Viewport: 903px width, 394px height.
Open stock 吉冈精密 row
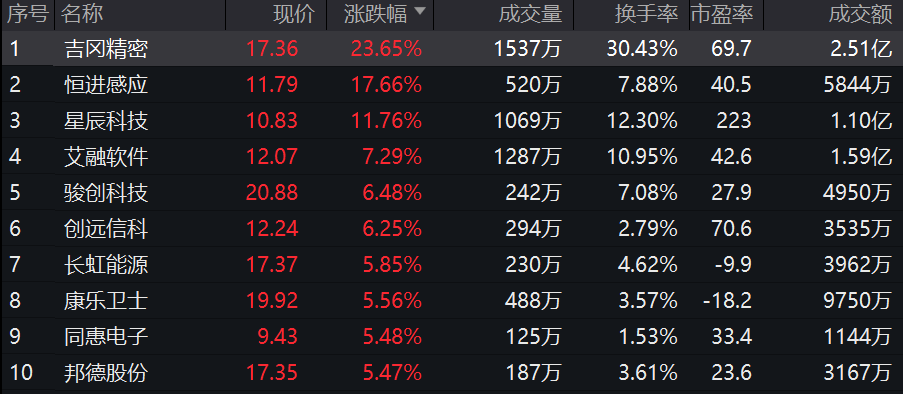452,48
